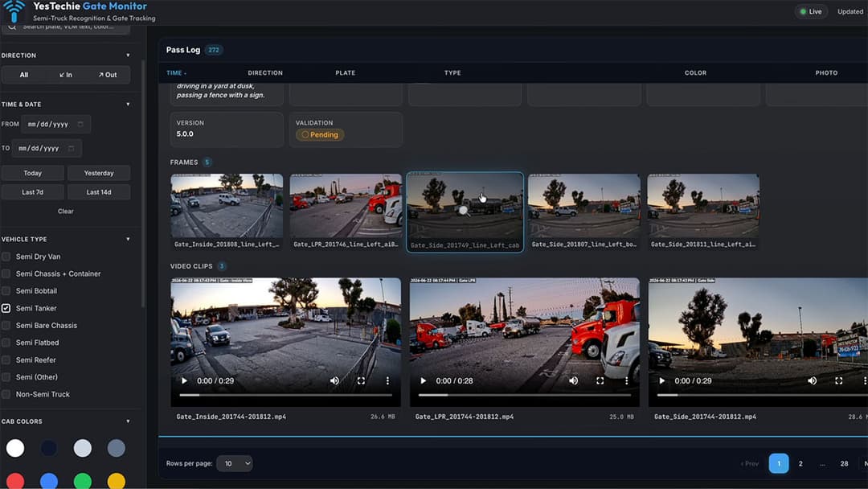Viewport: 868px width, 489px height.
Task: Pick the white cab color swatch
Action: click(15, 448)
